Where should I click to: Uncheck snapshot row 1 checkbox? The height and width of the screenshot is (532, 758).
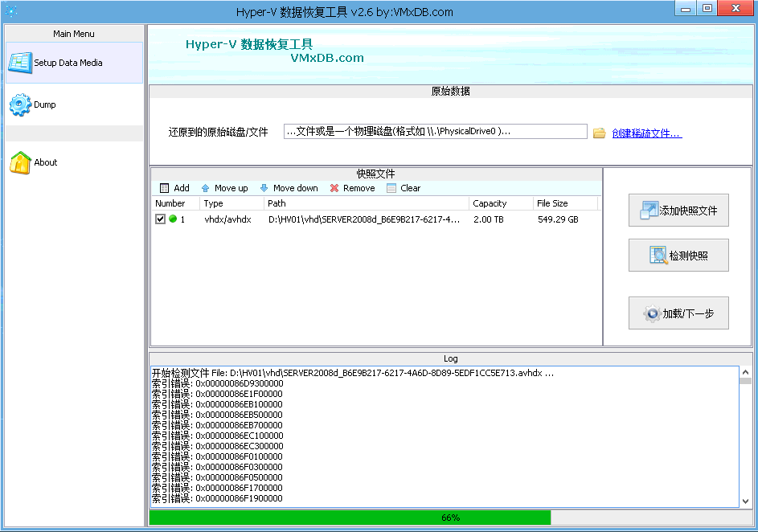161,219
